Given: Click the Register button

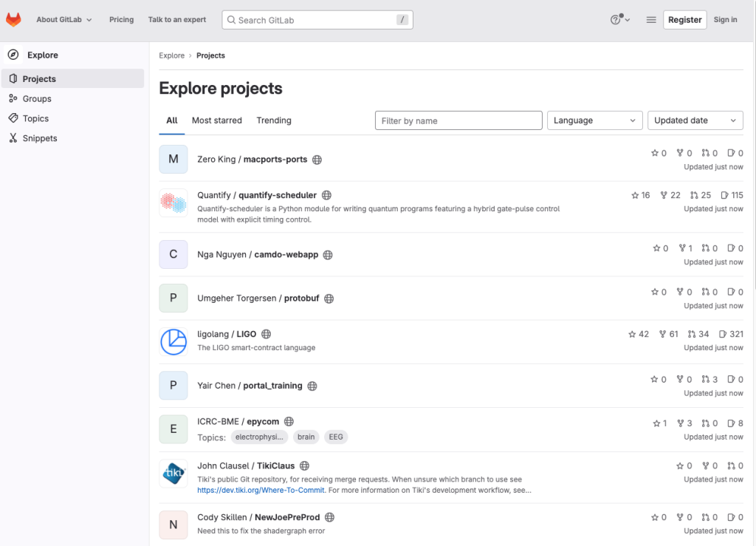Looking at the screenshot, I should click(x=684, y=20).
